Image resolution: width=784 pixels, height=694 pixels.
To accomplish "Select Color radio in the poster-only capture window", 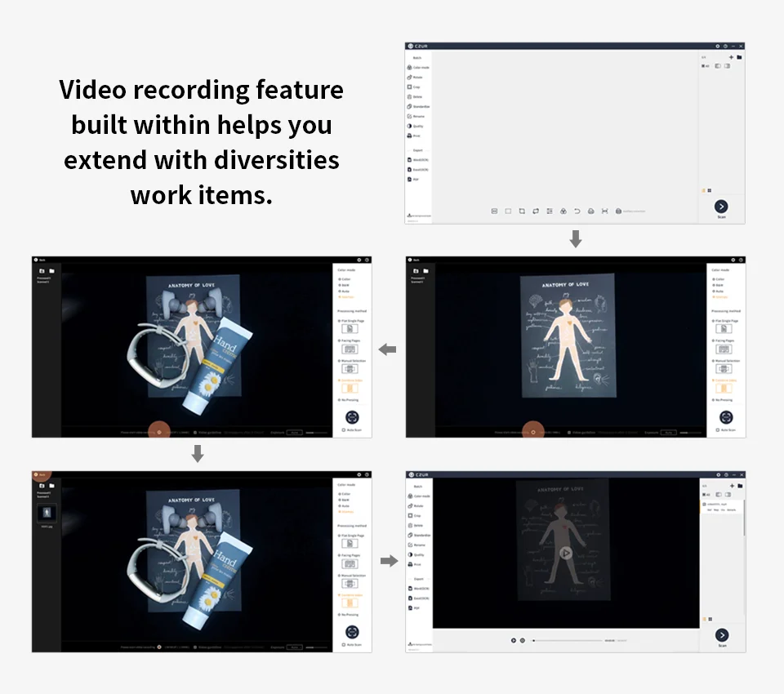I will tap(718, 279).
